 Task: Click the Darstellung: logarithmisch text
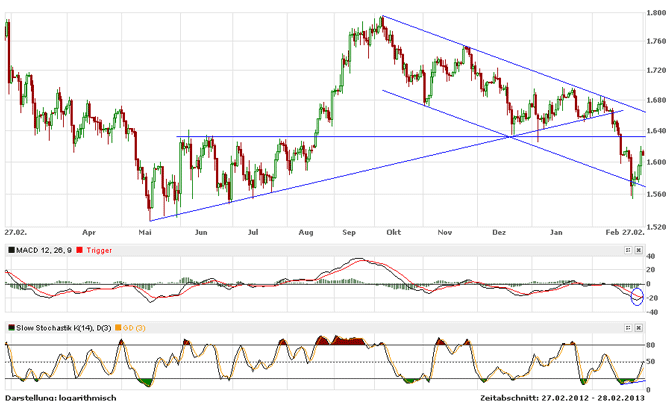coord(60,396)
